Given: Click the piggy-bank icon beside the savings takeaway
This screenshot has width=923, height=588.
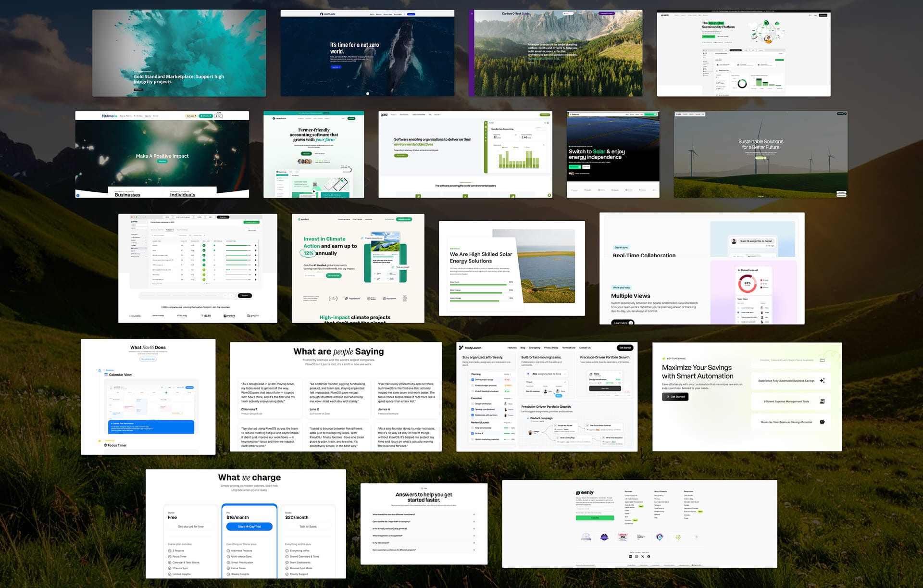Looking at the screenshot, I should pyautogui.click(x=823, y=422).
